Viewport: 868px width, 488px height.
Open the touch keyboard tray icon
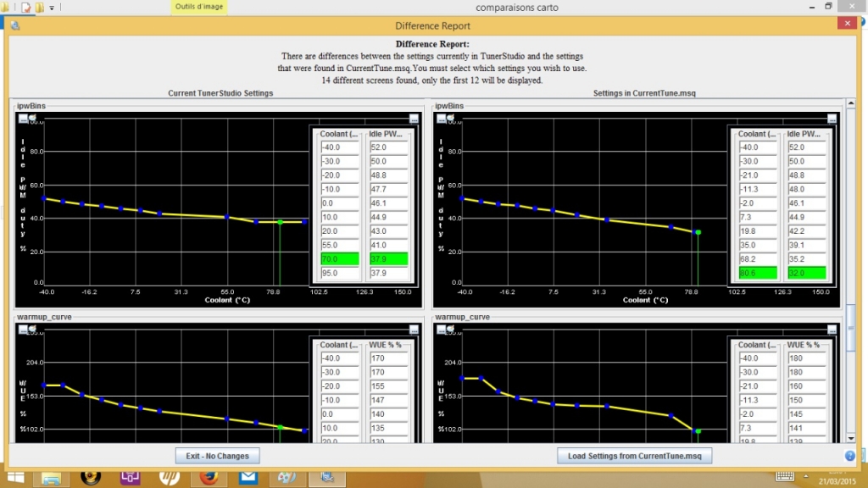click(x=784, y=476)
